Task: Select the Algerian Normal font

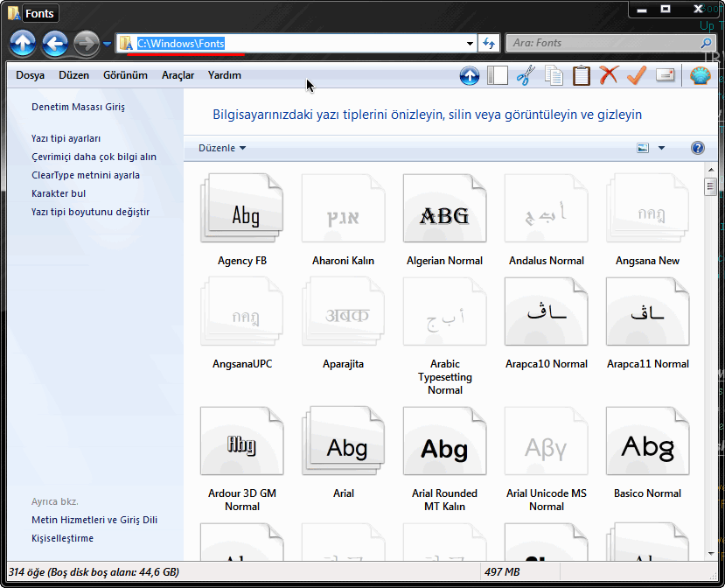Action: tap(444, 220)
